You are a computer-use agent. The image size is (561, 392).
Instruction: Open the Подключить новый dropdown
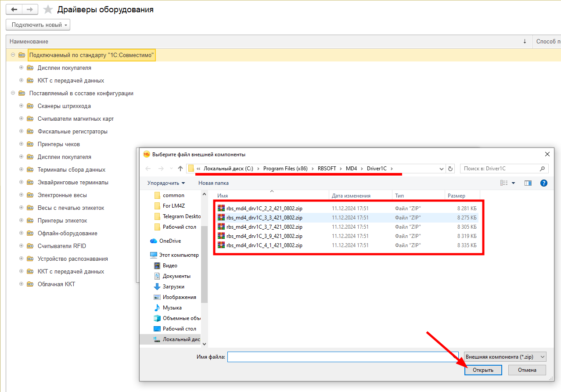38,25
